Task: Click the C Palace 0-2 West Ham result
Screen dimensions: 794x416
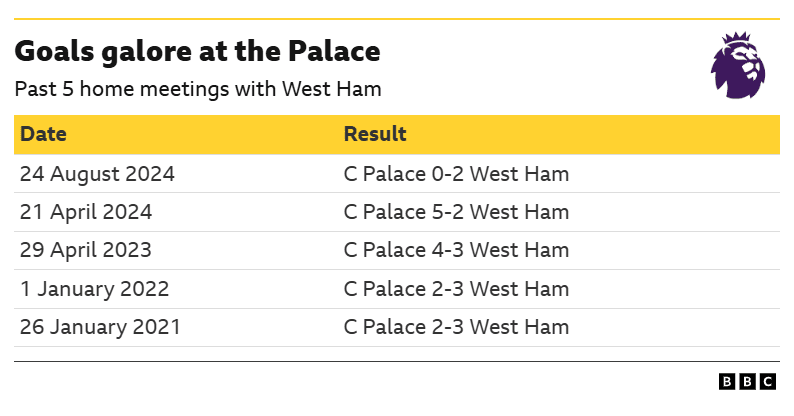Action: [x=456, y=174]
